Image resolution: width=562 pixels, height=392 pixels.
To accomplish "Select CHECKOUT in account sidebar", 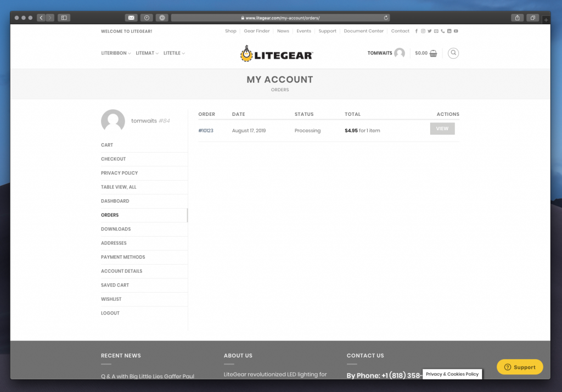I will click(x=144, y=159).
